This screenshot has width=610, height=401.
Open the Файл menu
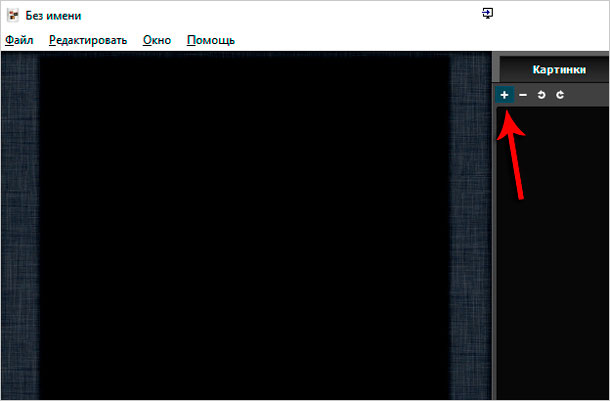pyautogui.click(x=19, y=40)
